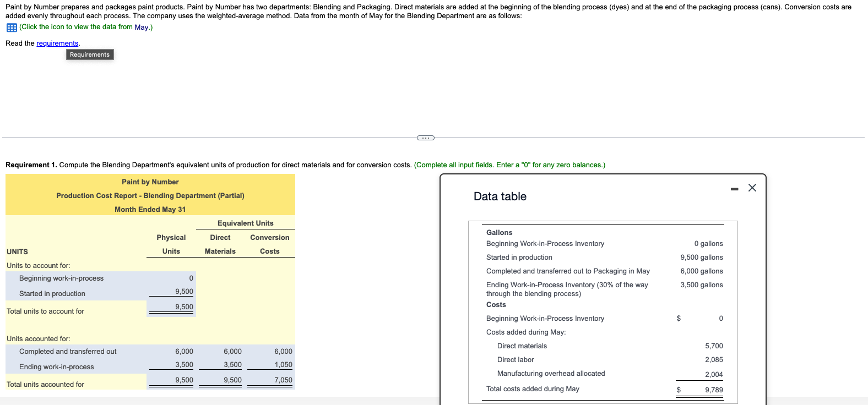Click the 0 gallons value
This screenshot has width=868, height=405.
(x=708, y=244)
